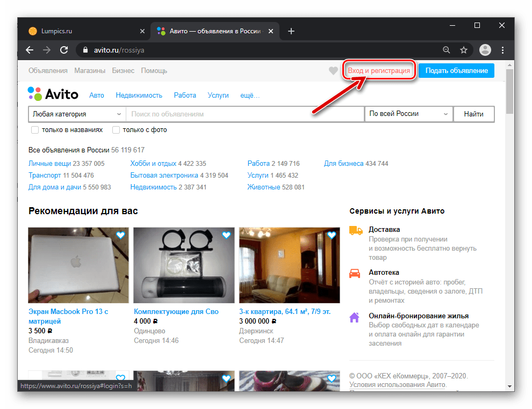The width and height of the screenshot is (532, 409).
Task: Enable 'только в названиях' checkbox
Action: pos(35,130)
